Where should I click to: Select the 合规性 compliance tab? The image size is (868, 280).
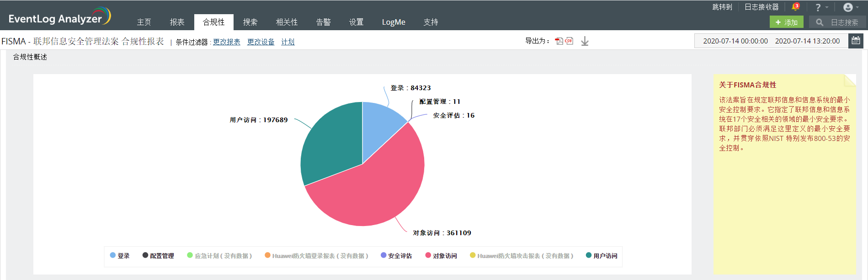[213, 22]
